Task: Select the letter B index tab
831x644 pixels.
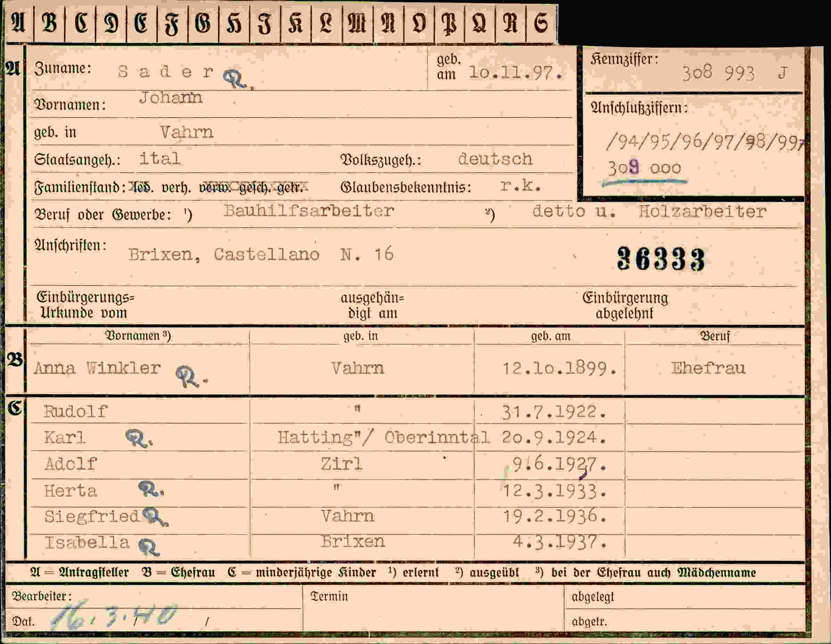Action: click(49, 24)
